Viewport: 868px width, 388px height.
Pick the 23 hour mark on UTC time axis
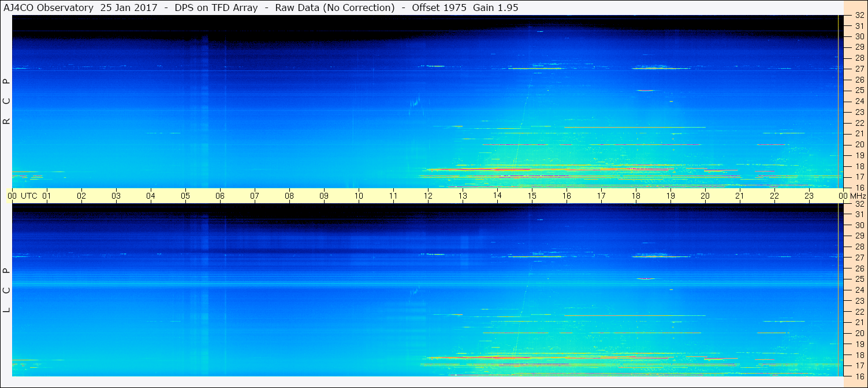[x=809, y=196]
